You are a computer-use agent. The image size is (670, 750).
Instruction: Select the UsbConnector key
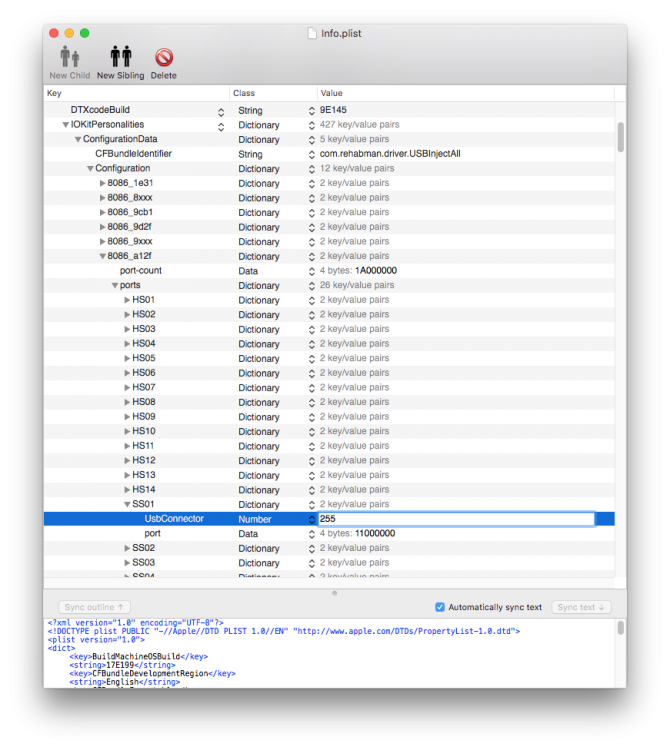174,519
